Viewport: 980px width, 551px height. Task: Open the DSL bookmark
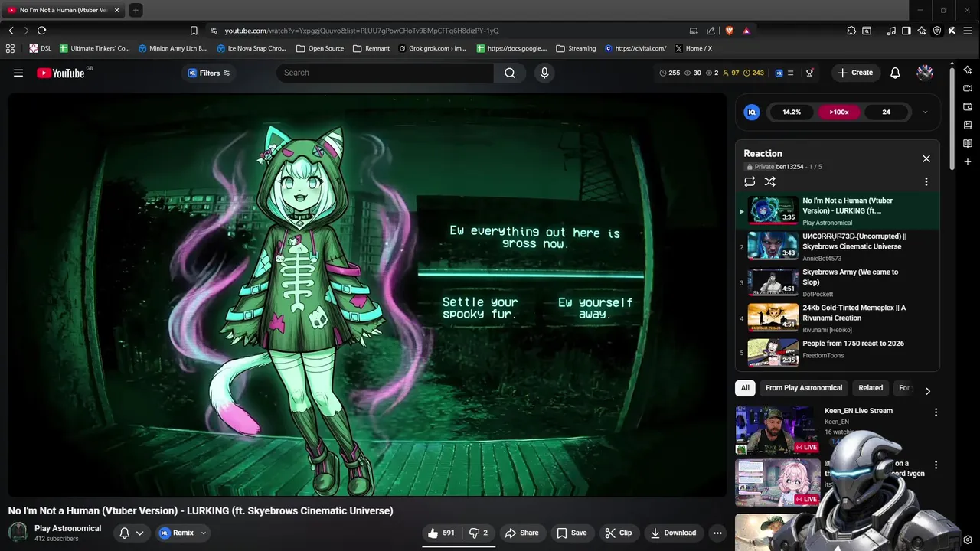pos(41,48)
